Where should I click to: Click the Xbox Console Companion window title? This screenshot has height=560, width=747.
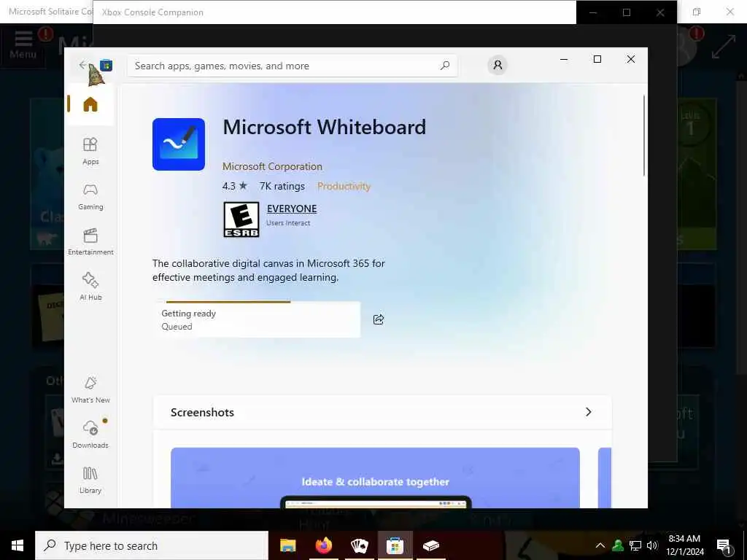tap(152, 12)
